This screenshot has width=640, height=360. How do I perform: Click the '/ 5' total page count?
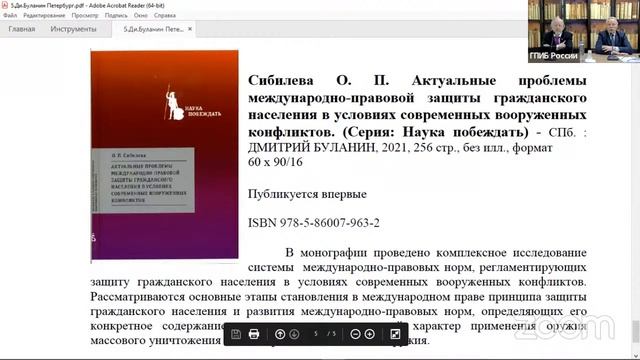pos(332,334)
